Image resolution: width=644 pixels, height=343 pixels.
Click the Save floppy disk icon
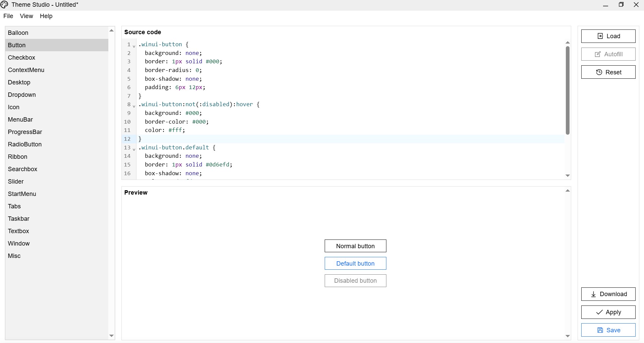click(x=600, y=330)
